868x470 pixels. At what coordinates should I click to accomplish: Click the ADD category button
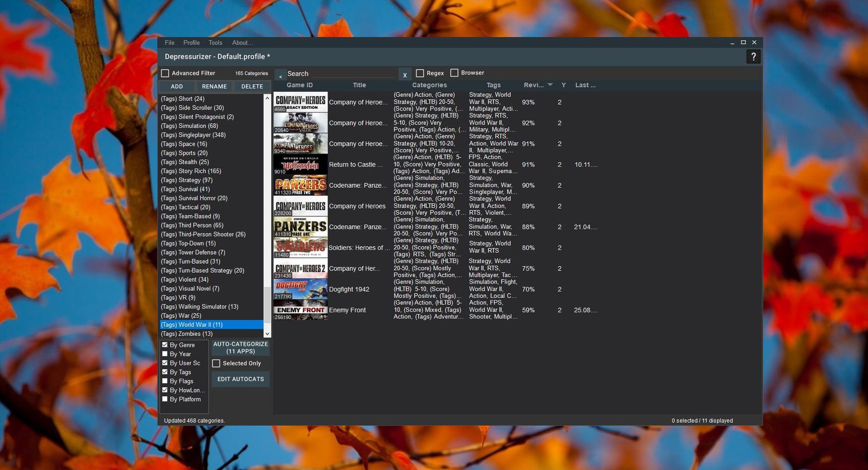[x=177, y=87]
